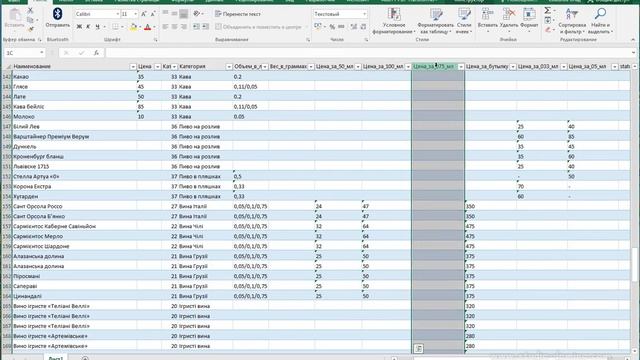Screen dimensions: 640x360
Task: Open Найти и выделить magnifier
Action: tap(600, 20)
